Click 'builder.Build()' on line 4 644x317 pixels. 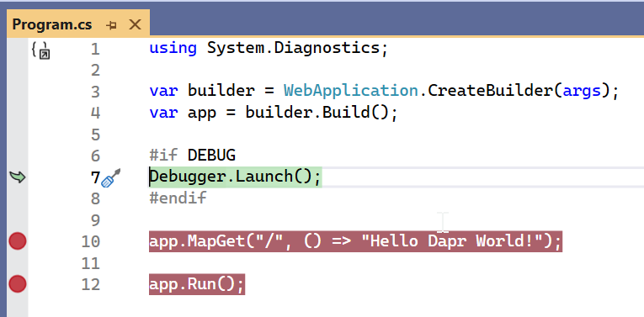pyautogui.click(x=317, y=113)
